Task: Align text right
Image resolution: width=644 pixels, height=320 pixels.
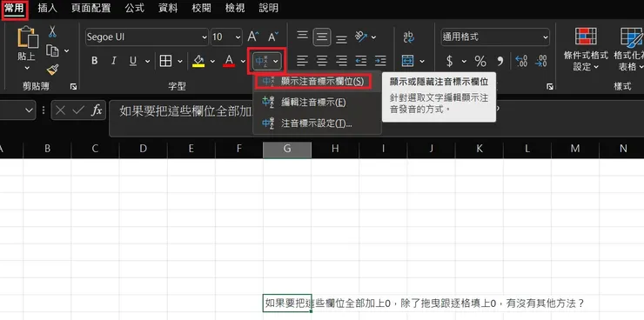Action: pos(341,61)
